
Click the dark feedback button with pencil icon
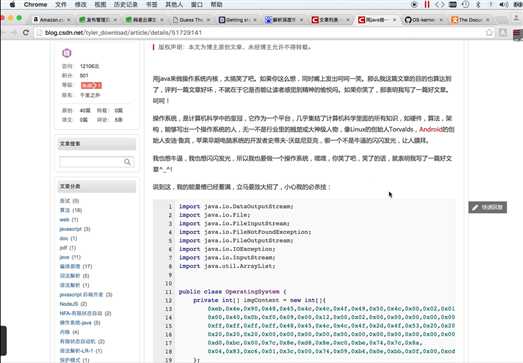pos(488,207)
